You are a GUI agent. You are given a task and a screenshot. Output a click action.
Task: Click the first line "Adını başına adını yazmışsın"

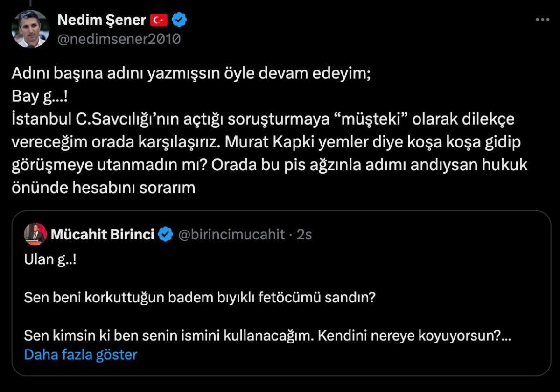tap(190, 75)
